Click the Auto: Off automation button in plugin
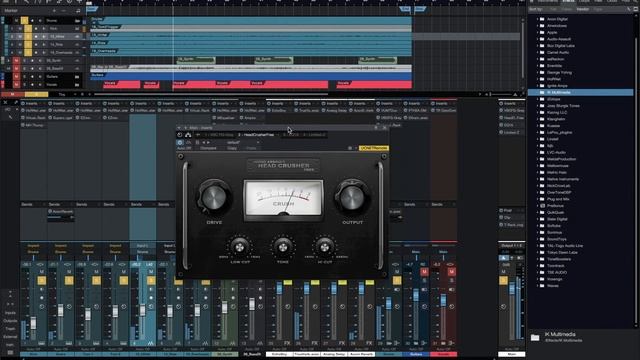The image size is (640, 360). (x=184, y=148)
